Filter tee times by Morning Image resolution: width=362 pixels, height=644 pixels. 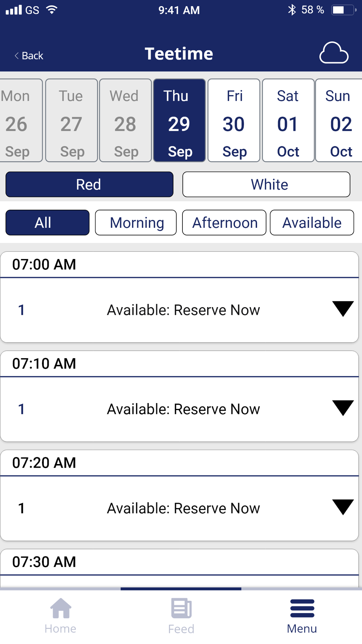pyautogui.click(x=136, y=223)
